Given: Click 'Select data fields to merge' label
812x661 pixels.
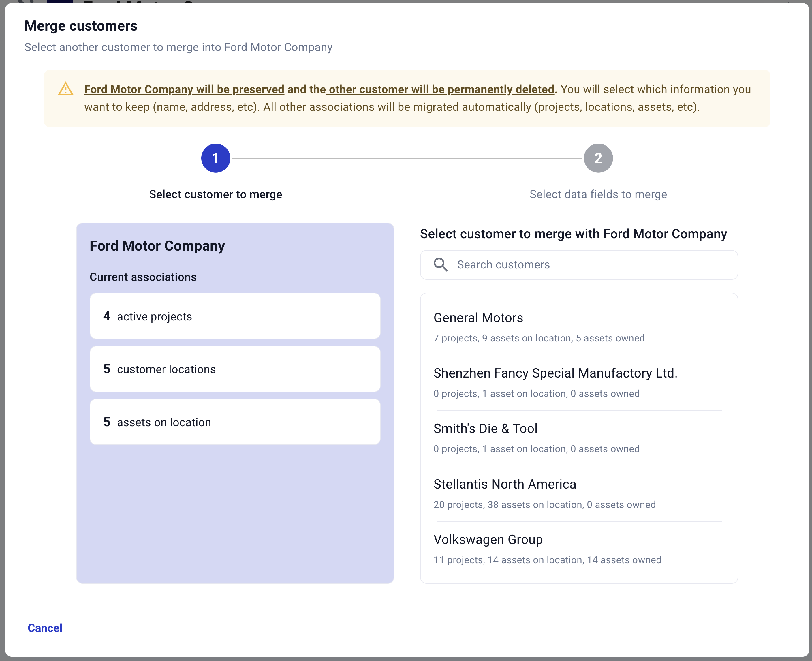Looking at the screenshot, I should point(598,194).
